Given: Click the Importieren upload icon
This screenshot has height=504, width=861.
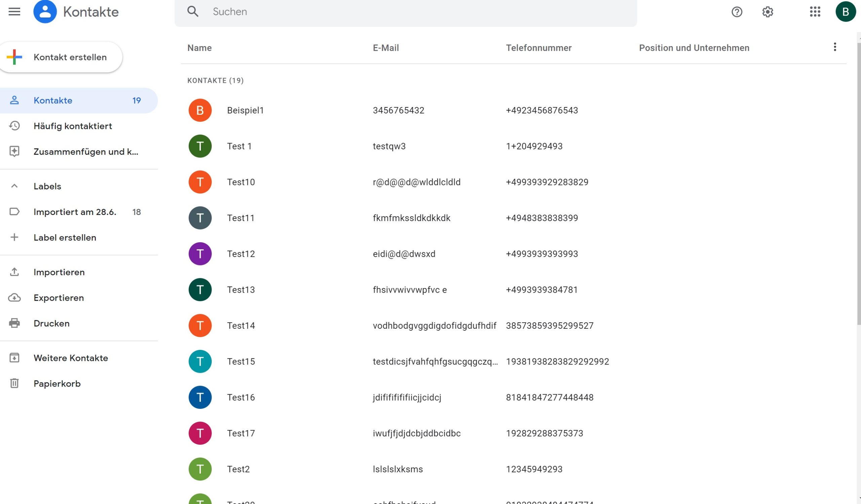Looking at the screenshot, I should (14, 272).
